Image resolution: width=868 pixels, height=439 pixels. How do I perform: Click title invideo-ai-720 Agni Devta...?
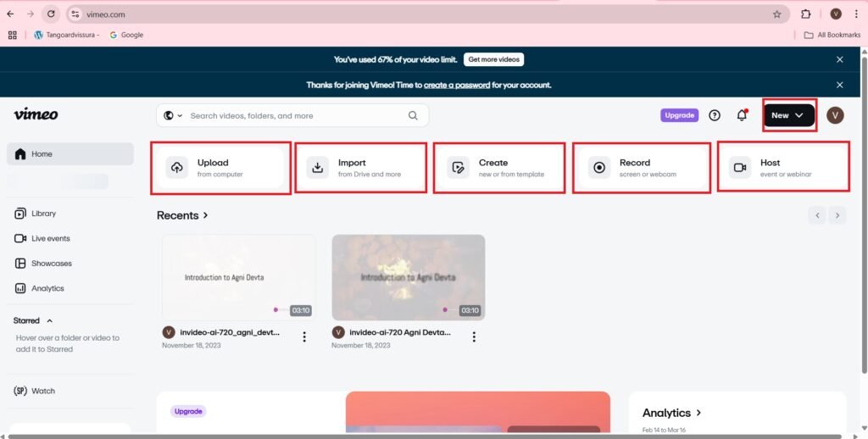400,332
